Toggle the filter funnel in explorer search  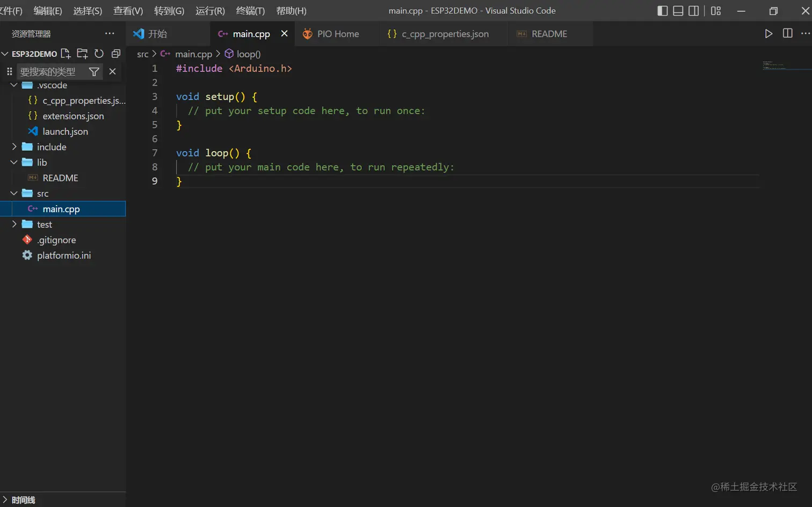coord(94,71)
